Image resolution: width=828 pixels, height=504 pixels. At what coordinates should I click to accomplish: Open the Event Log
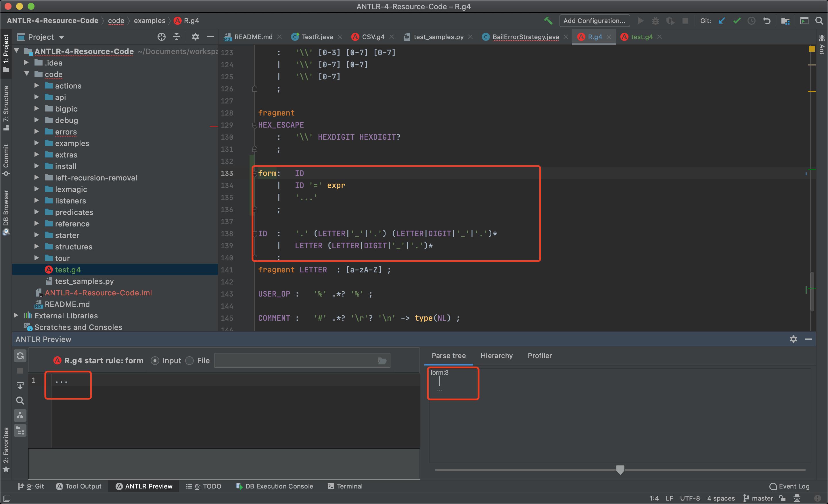(x=789, y=486)
